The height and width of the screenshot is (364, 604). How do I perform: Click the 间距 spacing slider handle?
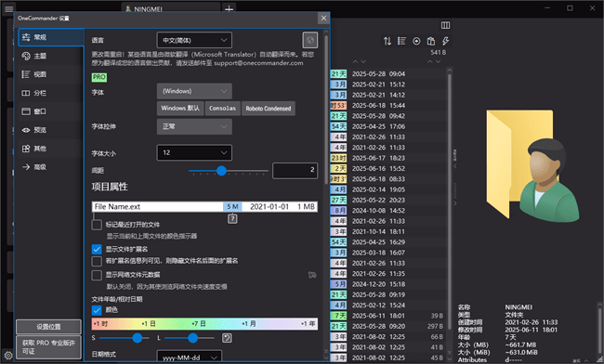221,171
